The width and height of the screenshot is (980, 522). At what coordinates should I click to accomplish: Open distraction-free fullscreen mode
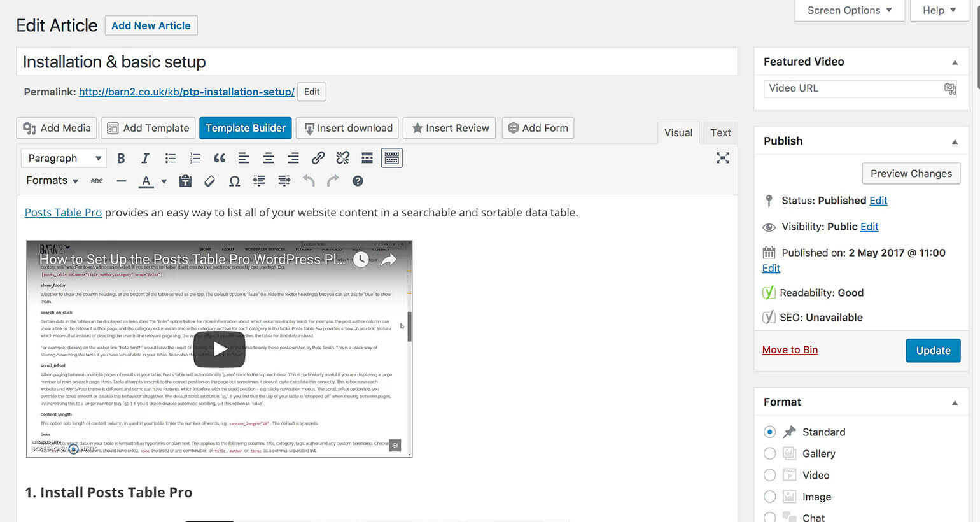tap(722, 158)
